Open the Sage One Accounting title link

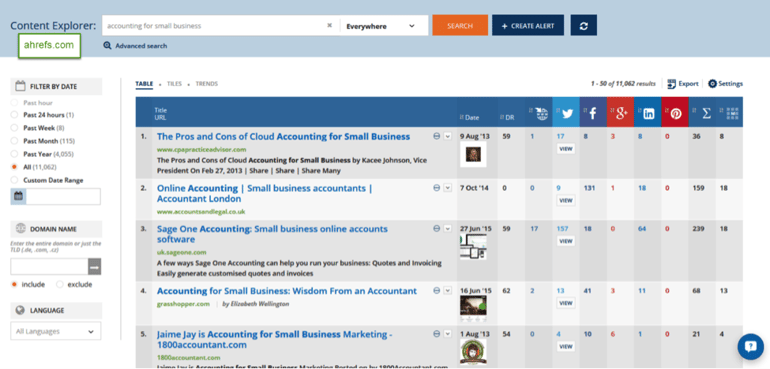tap(272, 234)
